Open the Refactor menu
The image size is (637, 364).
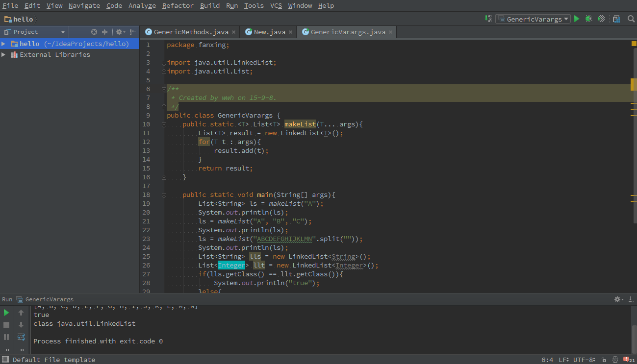coord(178,6)
